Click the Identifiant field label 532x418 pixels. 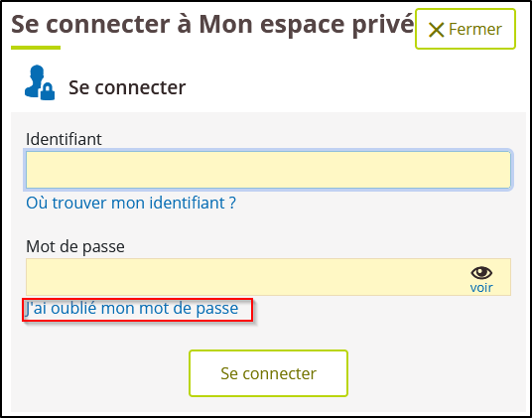[64, 139]
